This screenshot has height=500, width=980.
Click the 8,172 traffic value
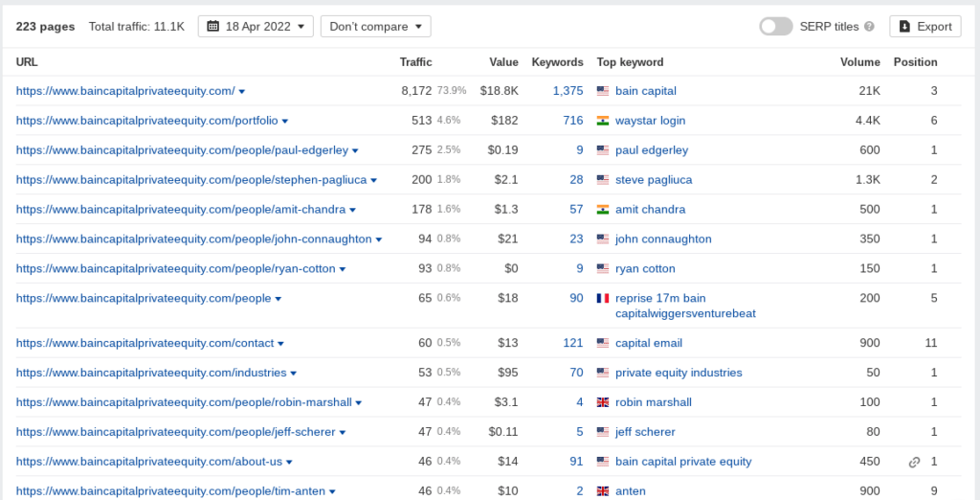tap(416, 91)
